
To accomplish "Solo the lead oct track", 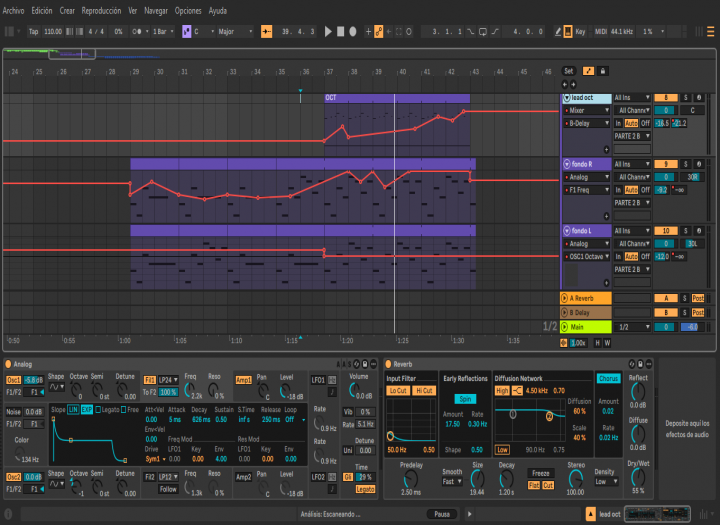I will 685,98.
